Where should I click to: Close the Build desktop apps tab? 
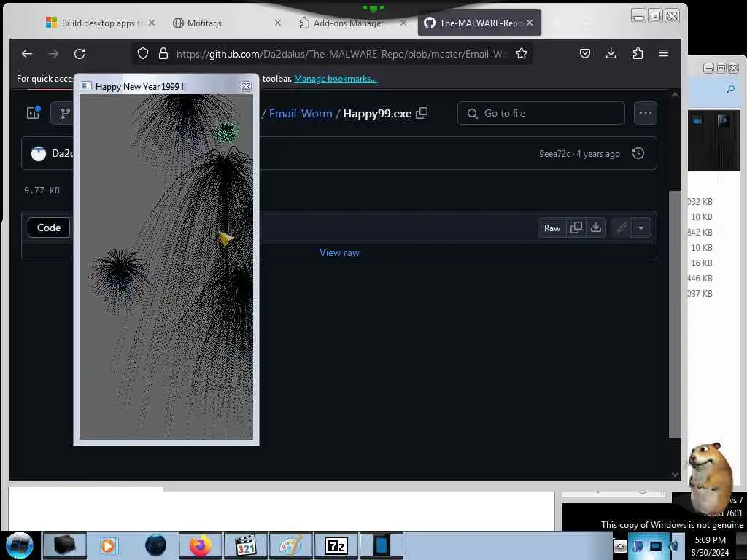coord(152,23)
